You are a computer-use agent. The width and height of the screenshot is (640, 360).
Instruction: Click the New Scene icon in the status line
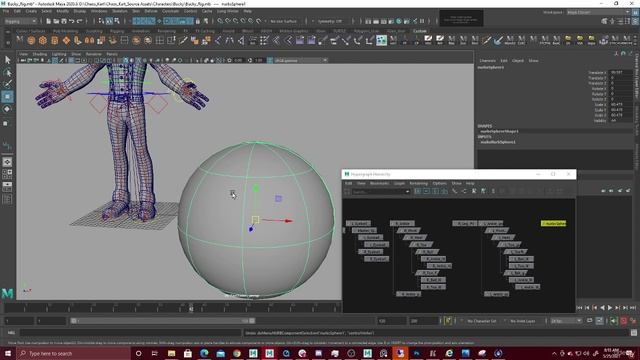pyautogui.click(x=49, y=21)
